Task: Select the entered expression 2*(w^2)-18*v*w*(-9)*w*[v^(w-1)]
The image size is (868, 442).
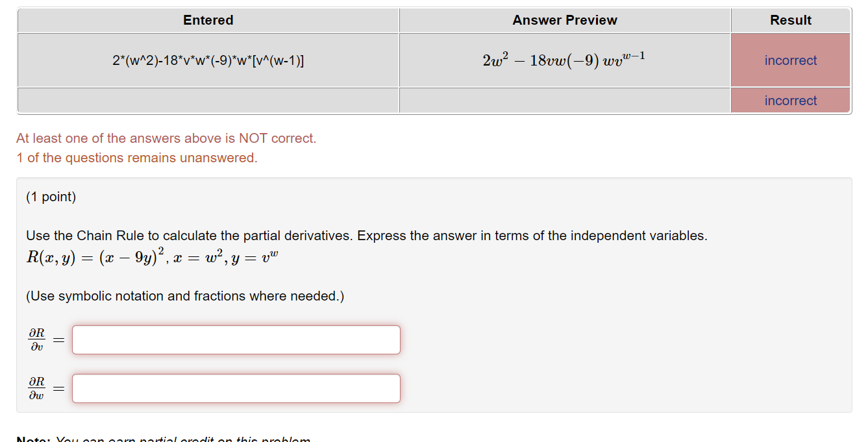Action: (x=208, y=60)
